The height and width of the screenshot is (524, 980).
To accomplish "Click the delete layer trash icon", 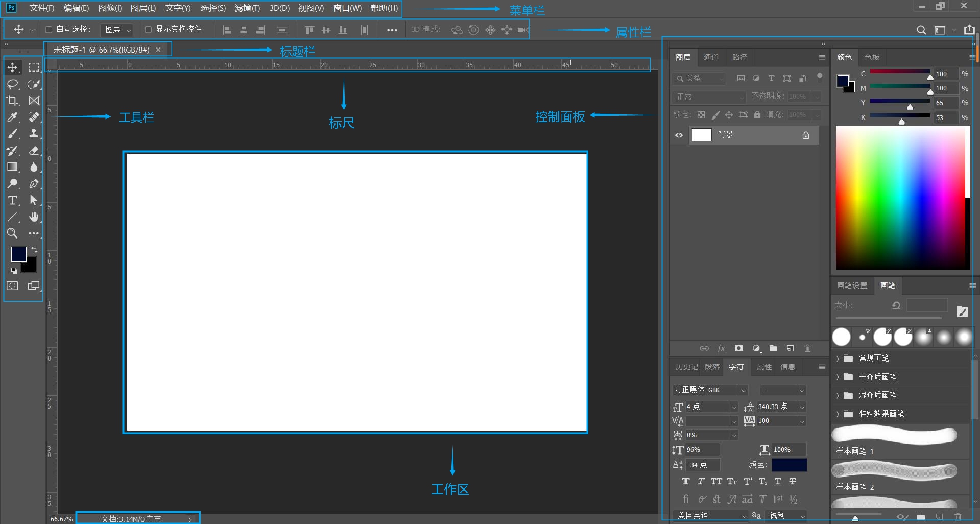I will [807, 348].
